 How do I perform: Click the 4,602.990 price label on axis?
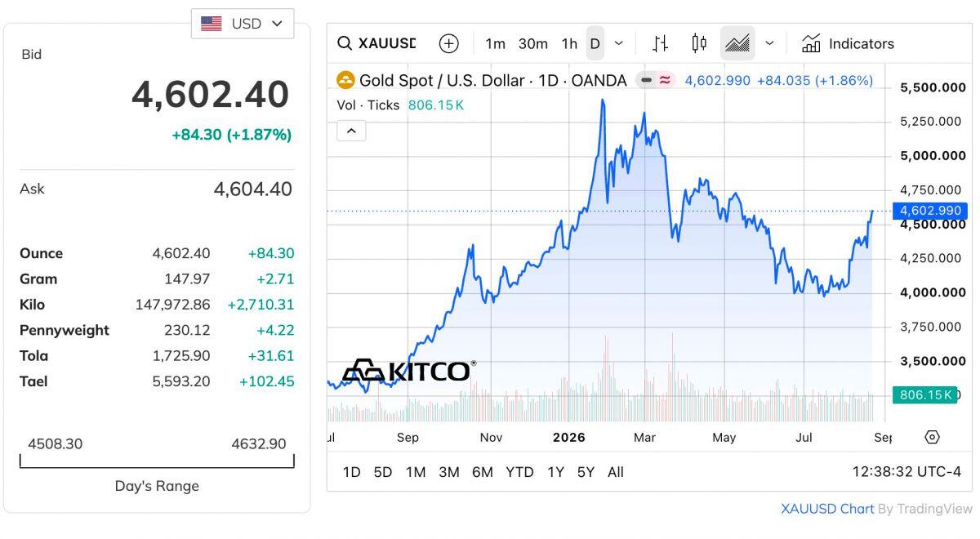[930, 211]
